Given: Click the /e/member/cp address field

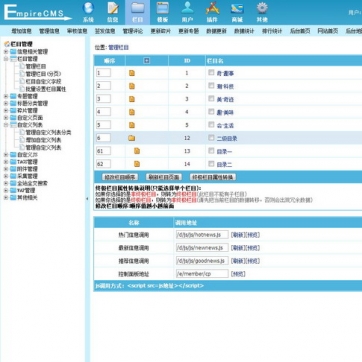Looking at the screenshot, I should 202,274.
